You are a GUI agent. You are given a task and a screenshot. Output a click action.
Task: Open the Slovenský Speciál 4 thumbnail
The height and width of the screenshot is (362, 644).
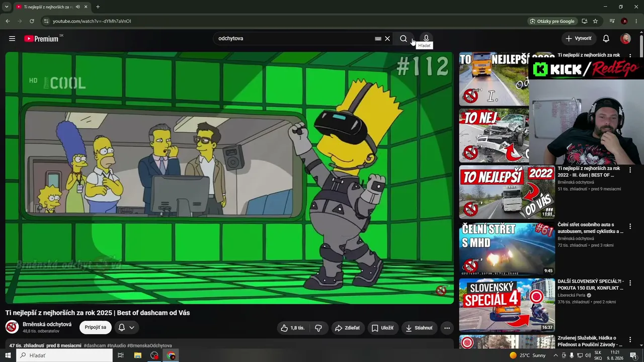[x=507, y=305]
